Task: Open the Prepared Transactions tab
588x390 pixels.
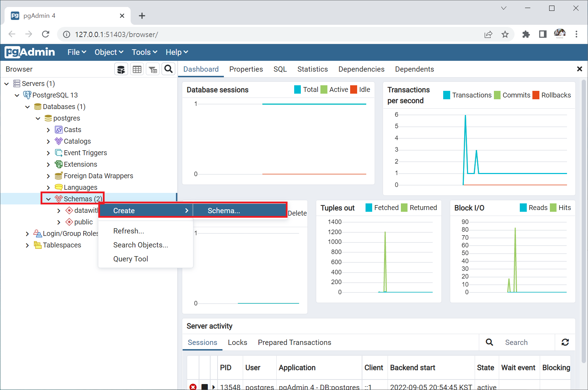Action: (x=295, y=342)
